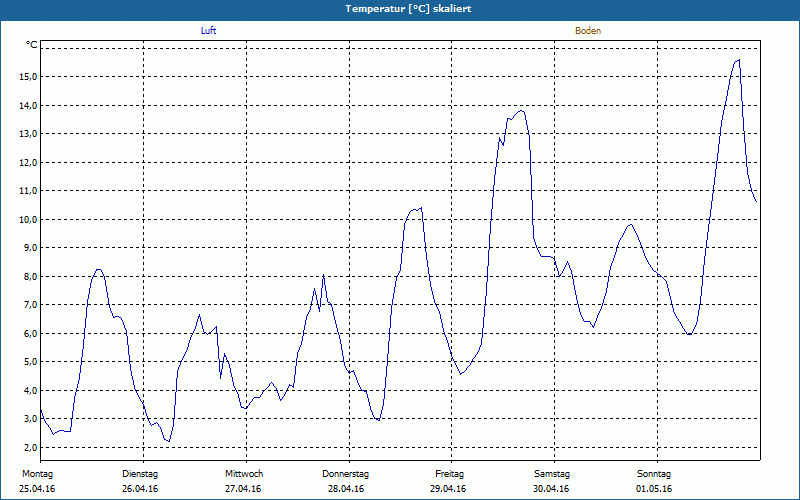Click the Dienstag day label
800x500 pixels.
pos(140,474)
